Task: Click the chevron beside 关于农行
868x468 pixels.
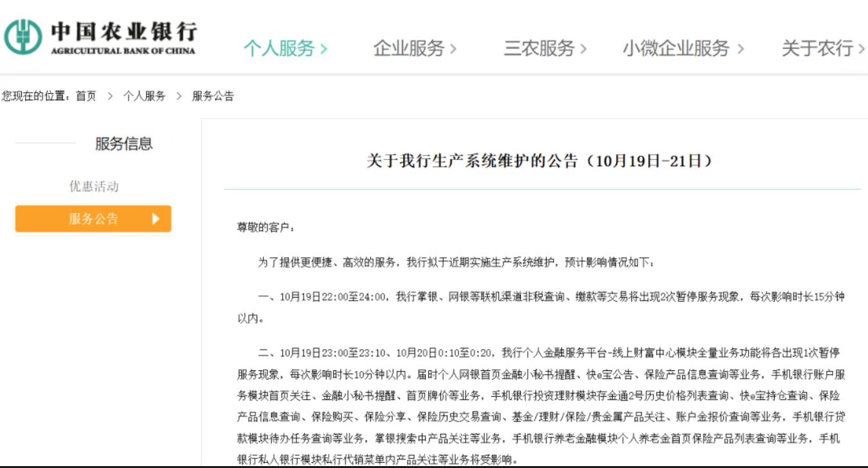Action: [x=862, y=49]
